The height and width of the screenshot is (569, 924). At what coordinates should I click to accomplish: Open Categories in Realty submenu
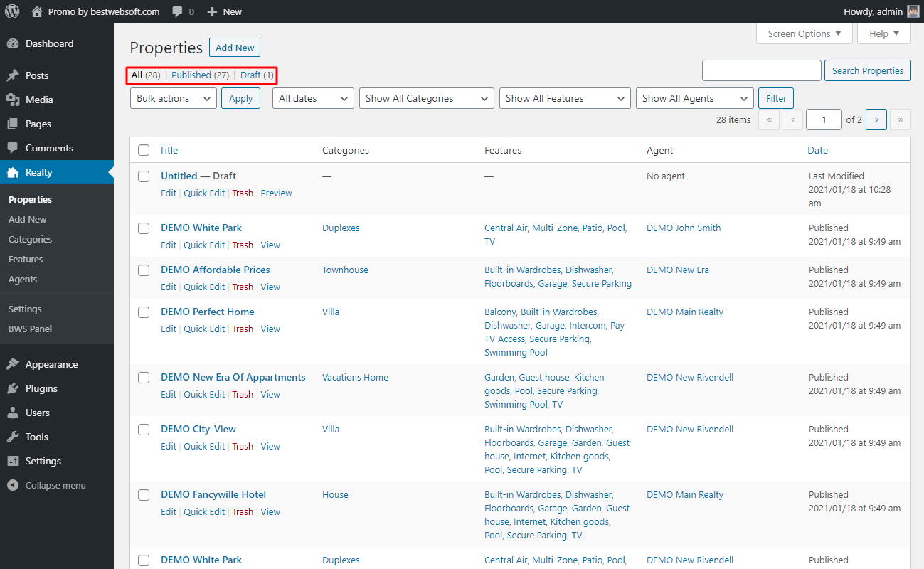tap(30, 239)
